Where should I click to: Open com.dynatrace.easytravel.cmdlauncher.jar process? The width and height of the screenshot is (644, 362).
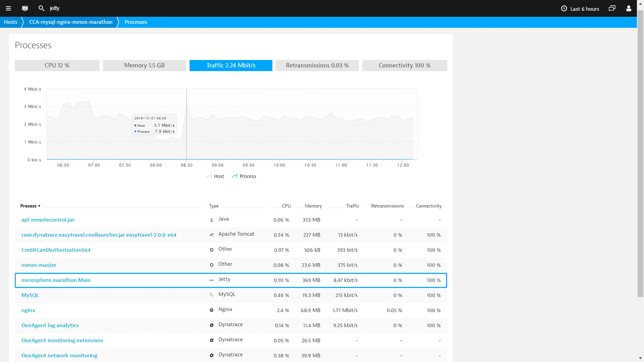[99, 235]
